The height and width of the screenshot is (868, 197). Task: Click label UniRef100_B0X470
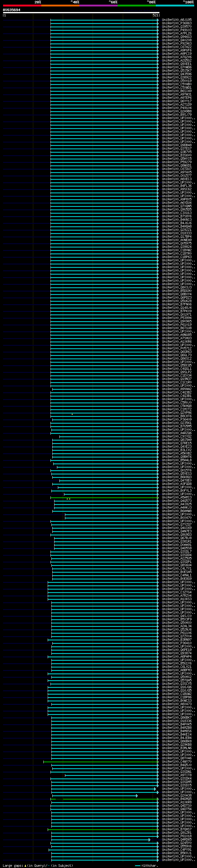[x=177, y=518]
